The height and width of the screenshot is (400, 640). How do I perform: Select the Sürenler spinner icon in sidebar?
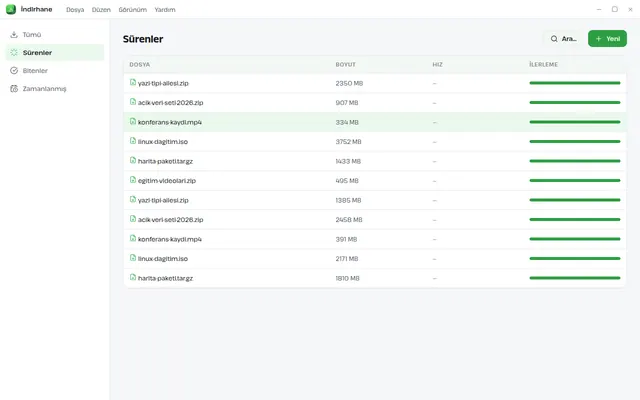coord(14,53)
